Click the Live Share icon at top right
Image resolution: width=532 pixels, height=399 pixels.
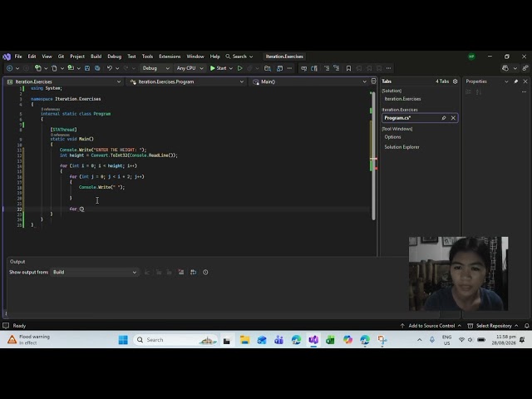tap(525, 68)
